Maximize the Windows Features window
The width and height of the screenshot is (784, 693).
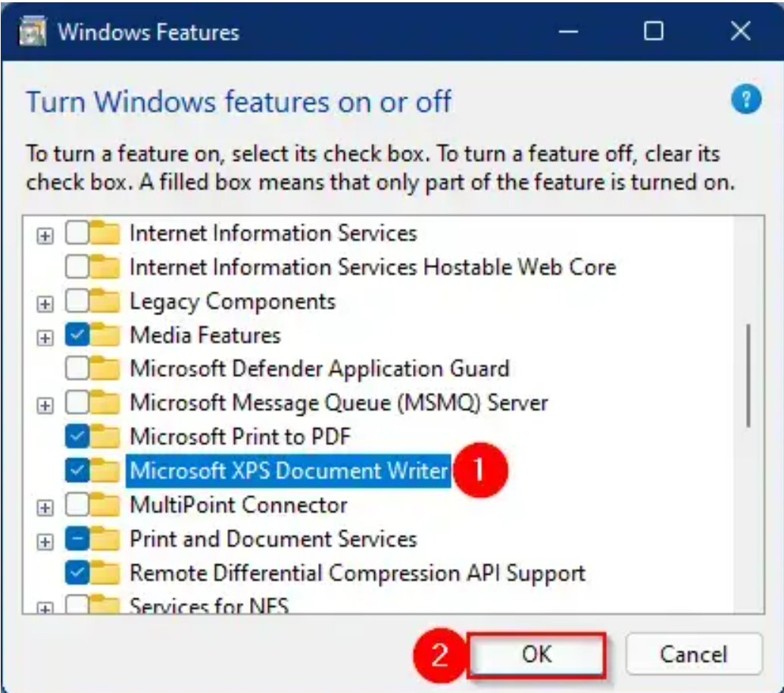653,32
